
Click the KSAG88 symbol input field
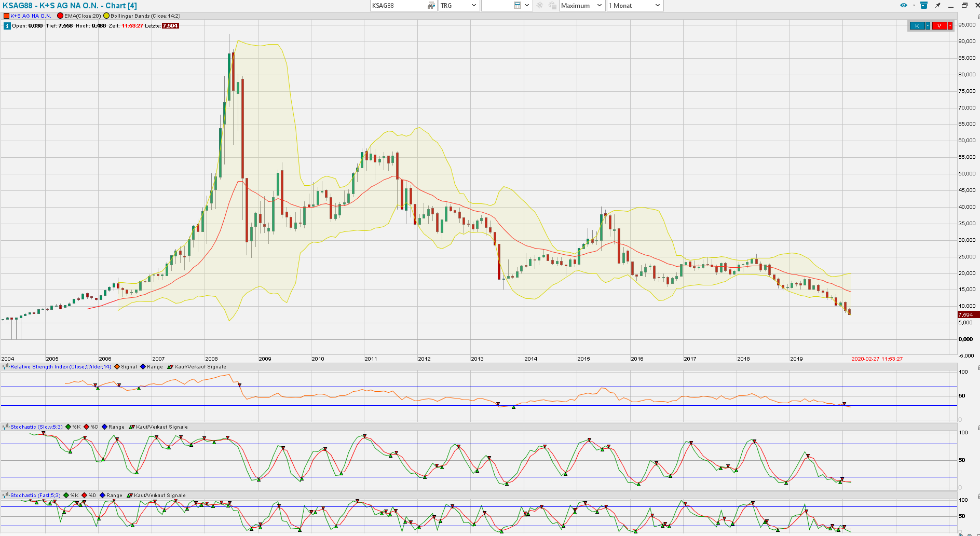(x=398, y=6)
